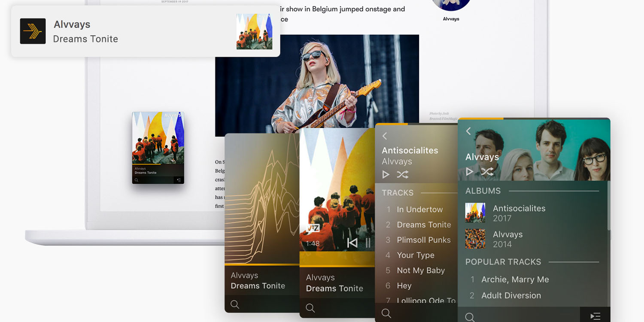644x322 pixels.
Task: Click the search magnifier on the player card
Action: (310, 308)
